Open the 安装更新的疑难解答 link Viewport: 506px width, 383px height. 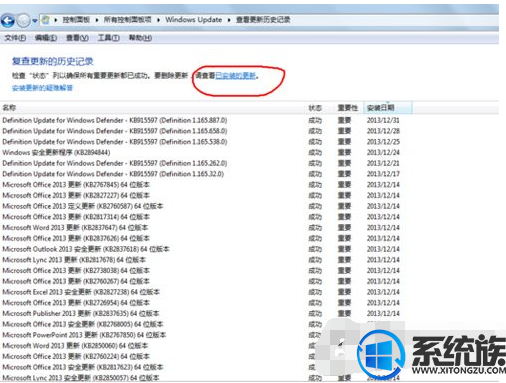(x=42, y=88)
